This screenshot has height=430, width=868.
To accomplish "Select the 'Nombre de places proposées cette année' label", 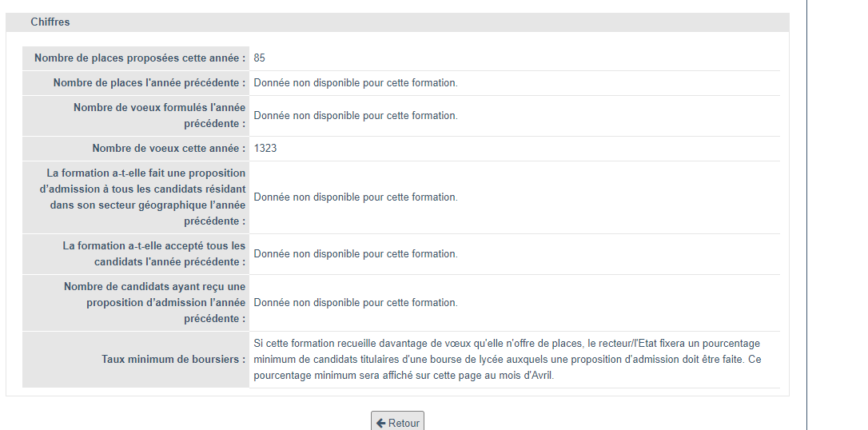I will (140, 58).
